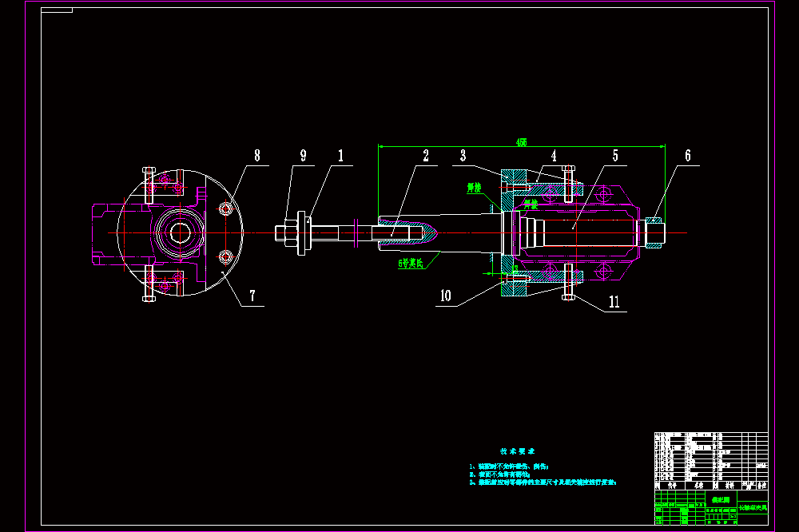Click part balloon number 8

click(257, 156)
